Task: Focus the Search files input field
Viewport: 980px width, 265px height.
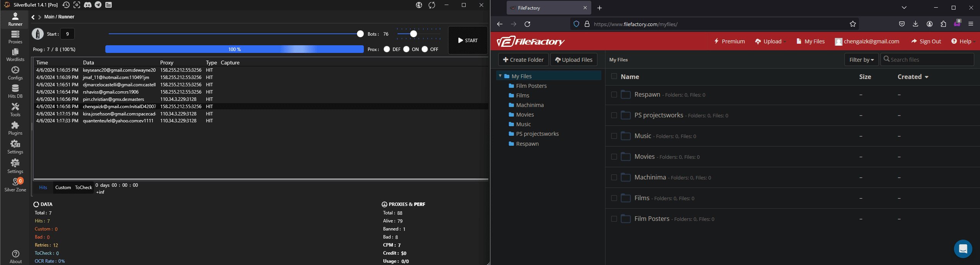Action: tap(927, 59)
